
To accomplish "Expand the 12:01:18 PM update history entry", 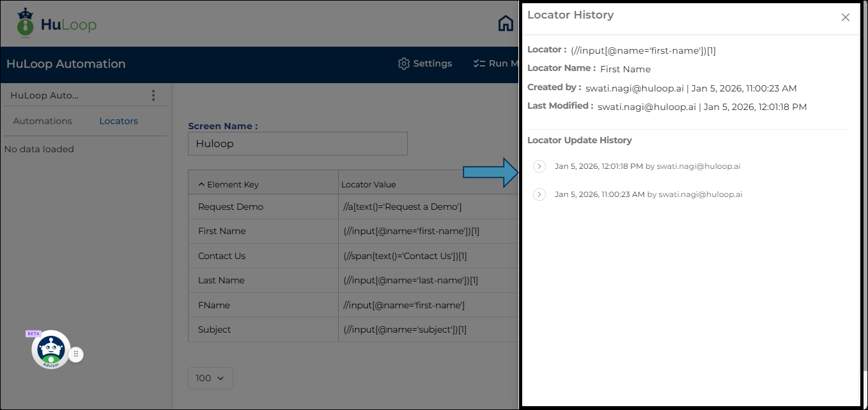I will [539, 166].
